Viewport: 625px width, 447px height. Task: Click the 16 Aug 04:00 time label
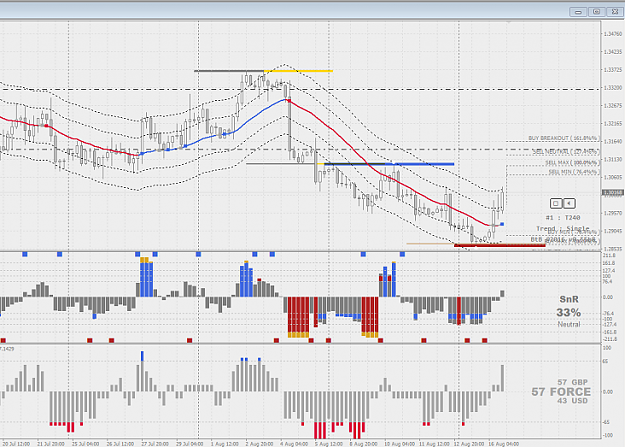(x=504, y=443)
